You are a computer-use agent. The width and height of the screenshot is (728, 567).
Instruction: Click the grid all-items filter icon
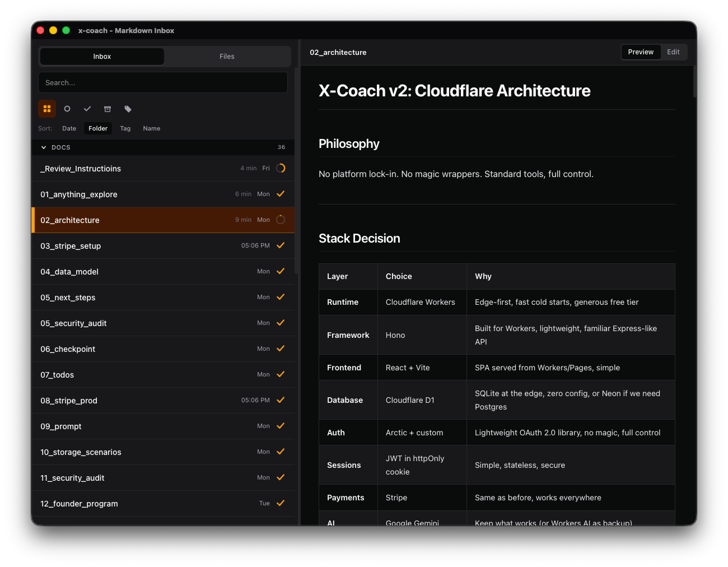pos(47,109)
